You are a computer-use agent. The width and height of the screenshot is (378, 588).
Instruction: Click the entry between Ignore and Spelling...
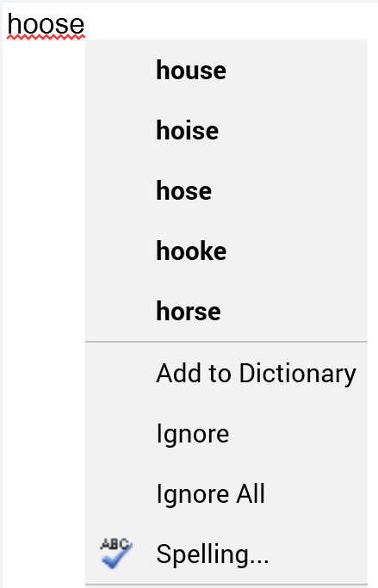[226, 493]
